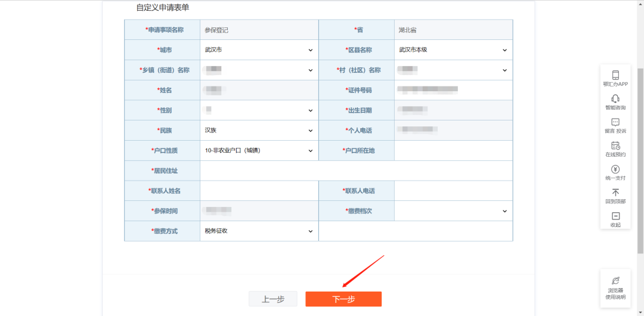The image size is (644, 316).
Task: Open 智能咨询 headset icon
Action: (x=615, y=98)
